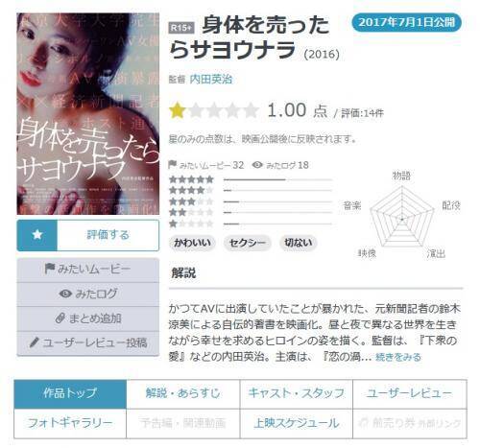This screenshot has width=480, height=448.
Task: Click the R15+ rating badge
Action: point(181,28)
